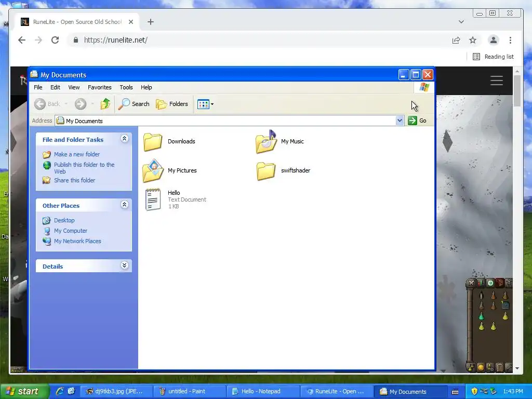Open the Chrome three-dot menu
Image resolution: width=532 pixels, height=399 pixels.
[x=510, y=40]
